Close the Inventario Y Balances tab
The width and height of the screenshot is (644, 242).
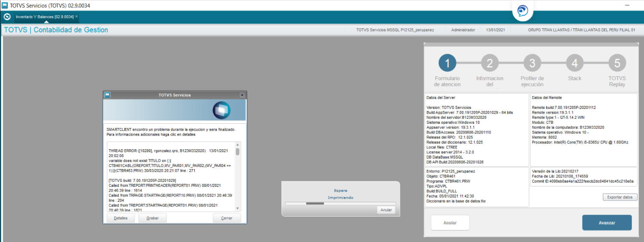pyautogui.click(x=77, y=17)
